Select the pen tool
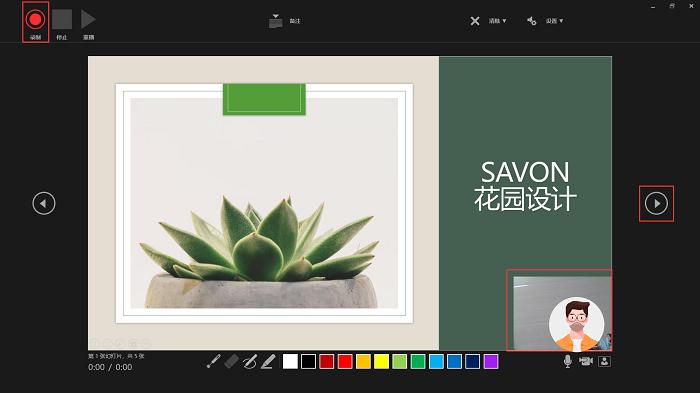Screen dimensions: 700x393 [250, 361]
